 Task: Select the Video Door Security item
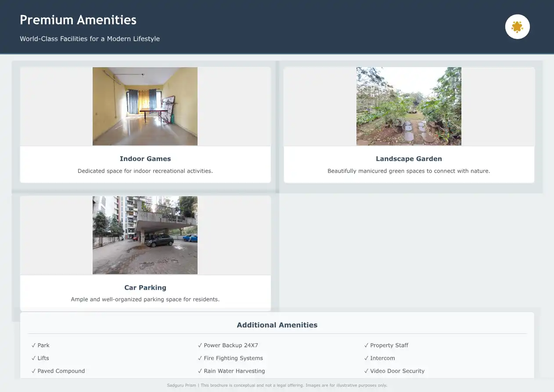[x=397, y=371]
